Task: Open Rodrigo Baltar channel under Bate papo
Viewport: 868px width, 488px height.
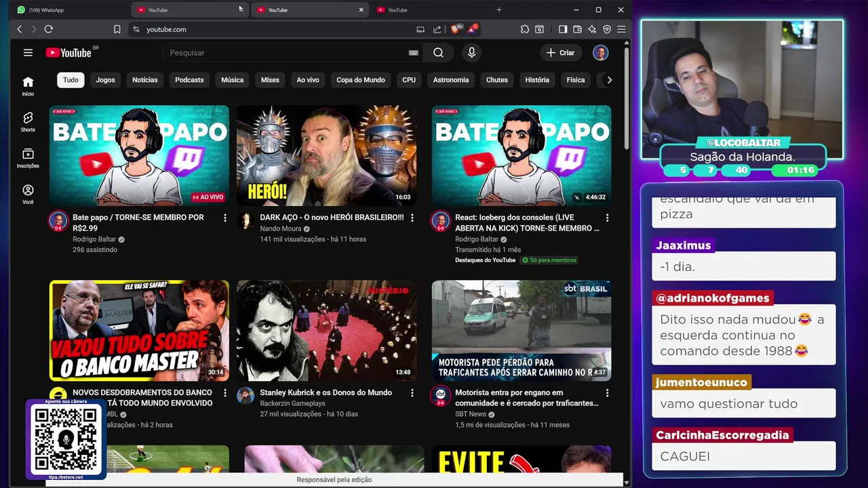Action: (x=94, y=239)
